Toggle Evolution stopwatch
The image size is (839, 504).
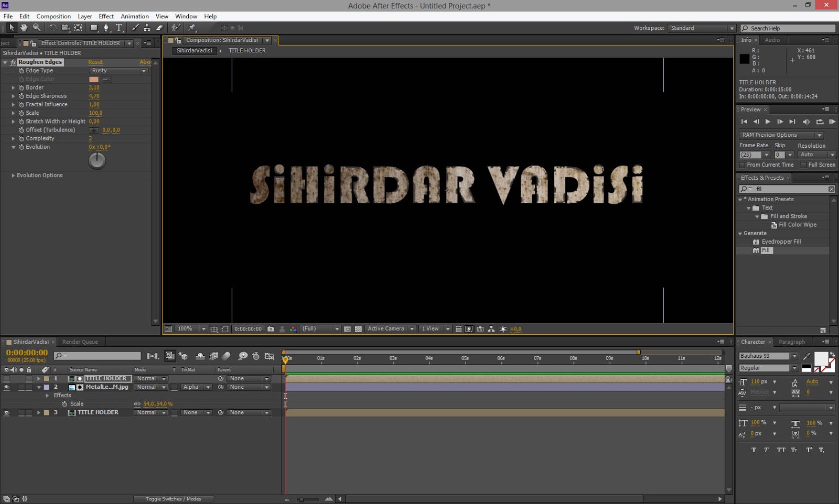pos(21,147)
